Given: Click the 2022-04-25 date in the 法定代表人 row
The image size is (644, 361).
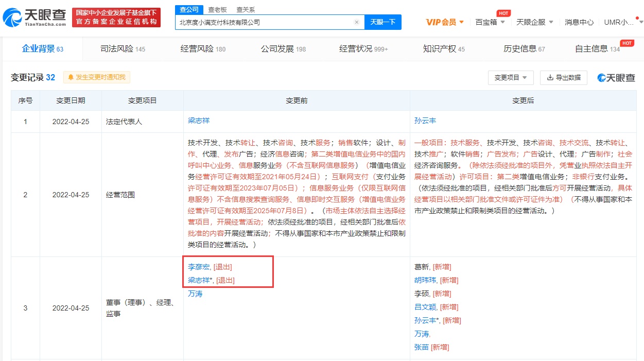Looking at the screenshot, I should (71, 122).
